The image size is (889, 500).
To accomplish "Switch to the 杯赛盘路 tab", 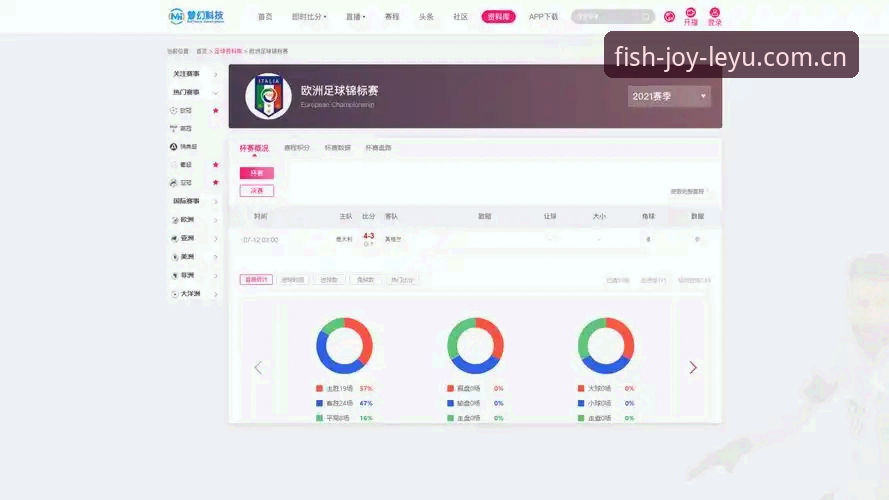I will [x=378, y=148].
